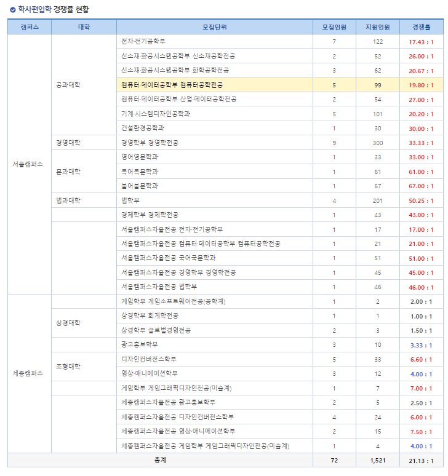Screen dimensions: 448x476
Task: Select 영상·애니메이션학부 under 조형대학
Action: pyautogui.click(x=215, y=373)
